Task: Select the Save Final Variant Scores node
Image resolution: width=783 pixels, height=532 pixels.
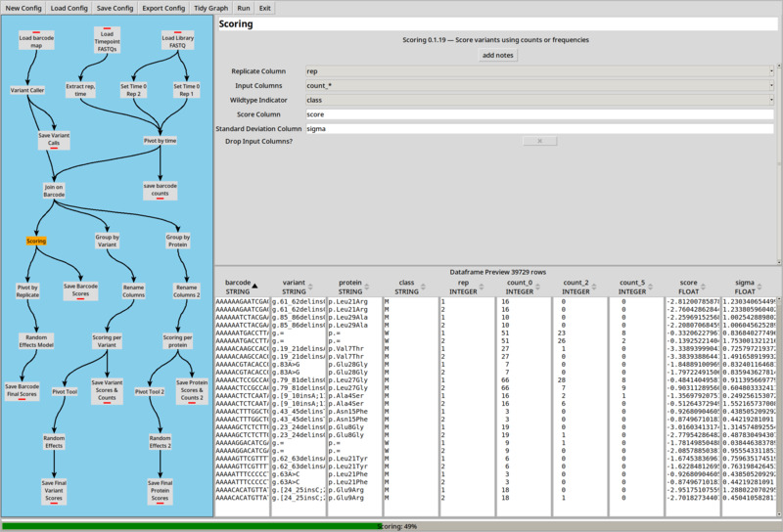Action: tap(54, 491)
